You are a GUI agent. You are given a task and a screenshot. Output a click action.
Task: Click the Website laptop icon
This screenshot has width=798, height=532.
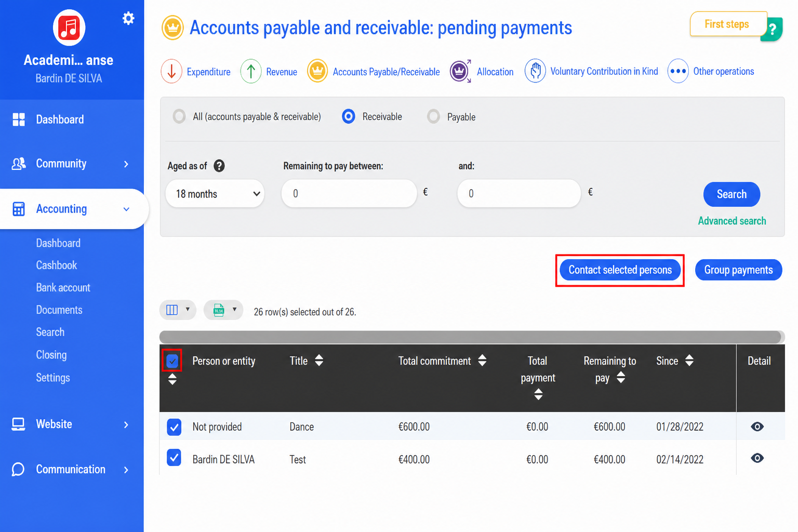click(18, 424)
